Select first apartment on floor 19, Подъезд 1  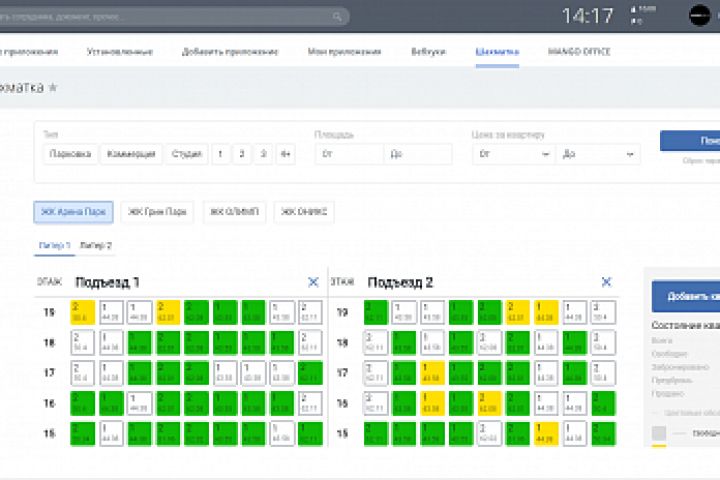point(83,313)
